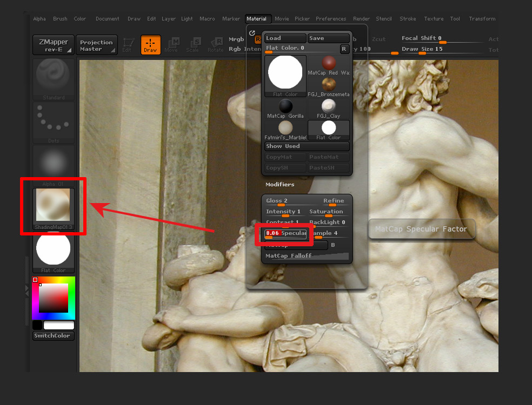The width and height of the screenshot is (532, 405).
Task: Open the Tool menu
Action: pyautogui.click(x=455, y=19)
